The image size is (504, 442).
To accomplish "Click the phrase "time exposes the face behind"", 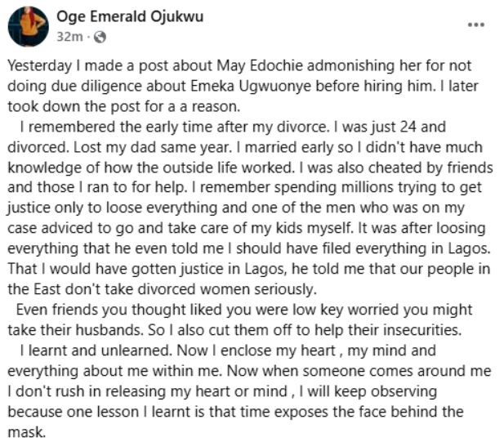I will coord(323,410).
